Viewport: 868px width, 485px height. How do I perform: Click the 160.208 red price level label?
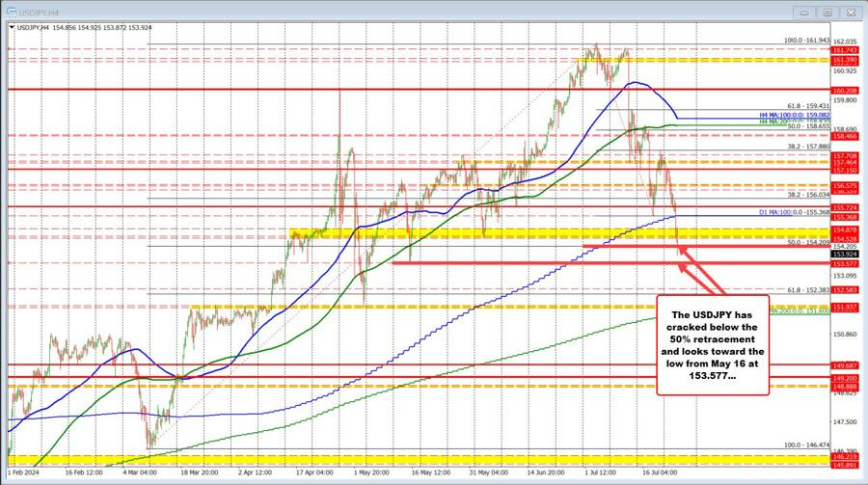point(845,91)
